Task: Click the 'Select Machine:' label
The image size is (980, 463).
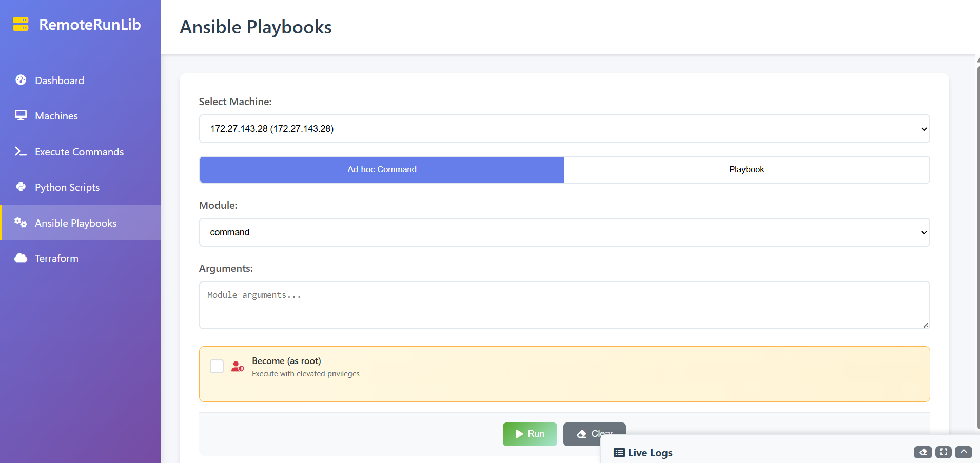Action: [x=235, y=102]
